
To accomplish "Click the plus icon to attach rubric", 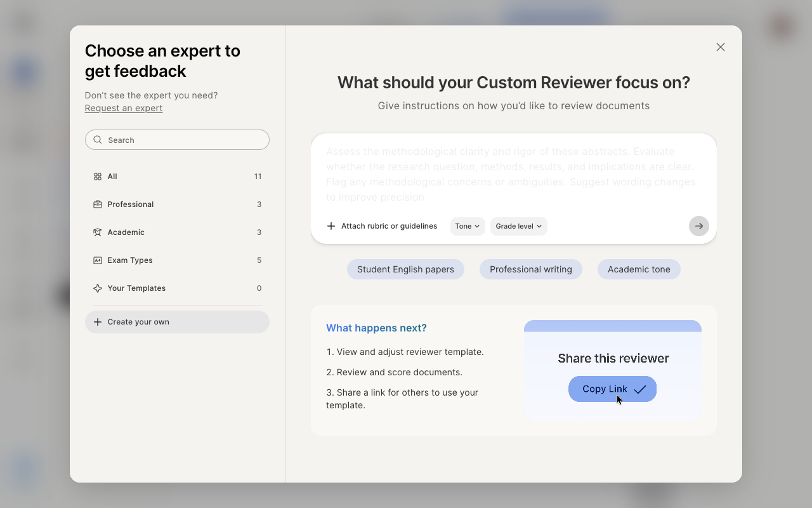I will (x=331, y=226).
